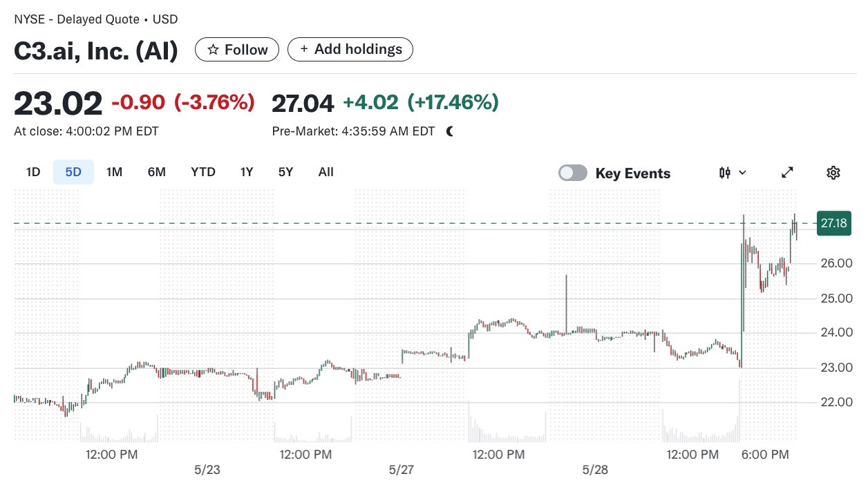
Task: Click the Follow button
Action: [237, 50]
